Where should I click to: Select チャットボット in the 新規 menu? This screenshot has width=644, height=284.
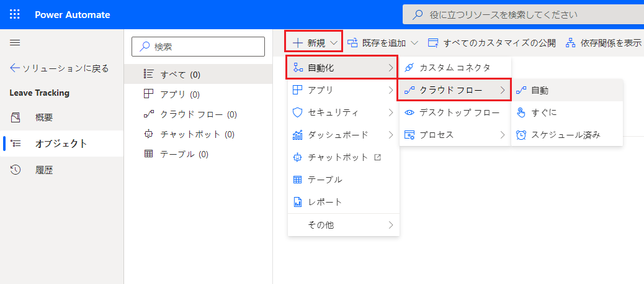click(343, 157)
